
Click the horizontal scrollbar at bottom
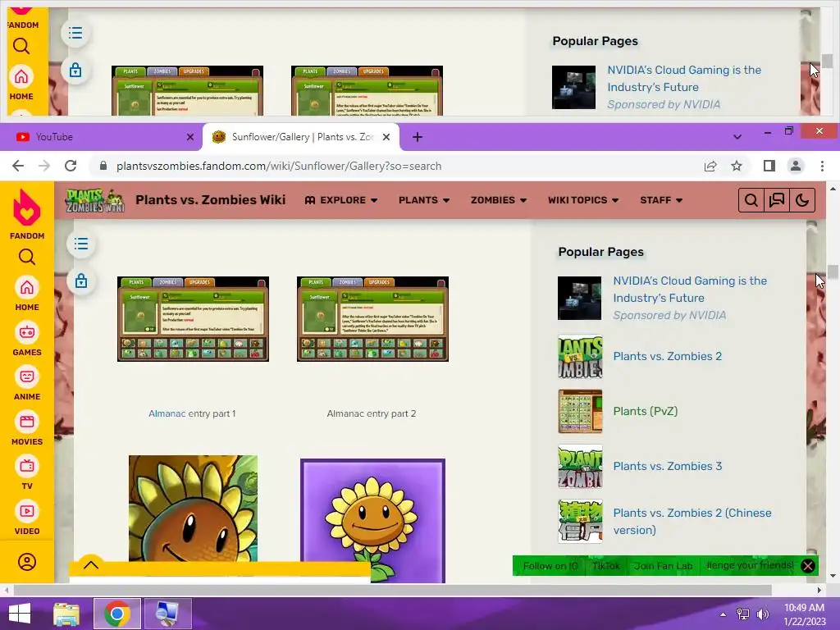point(392,590)
